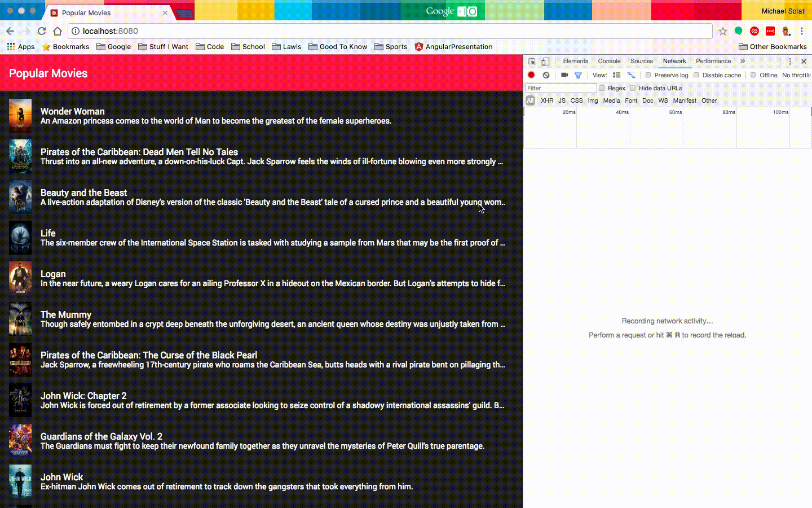Click the green Hangouts extension icon
The width and height of the screenshot is (812, 508).
pyautogui.click(x=739, y=31)
